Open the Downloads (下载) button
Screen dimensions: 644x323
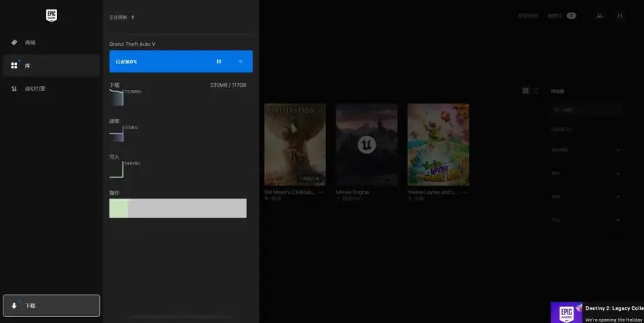coord(52,306)
